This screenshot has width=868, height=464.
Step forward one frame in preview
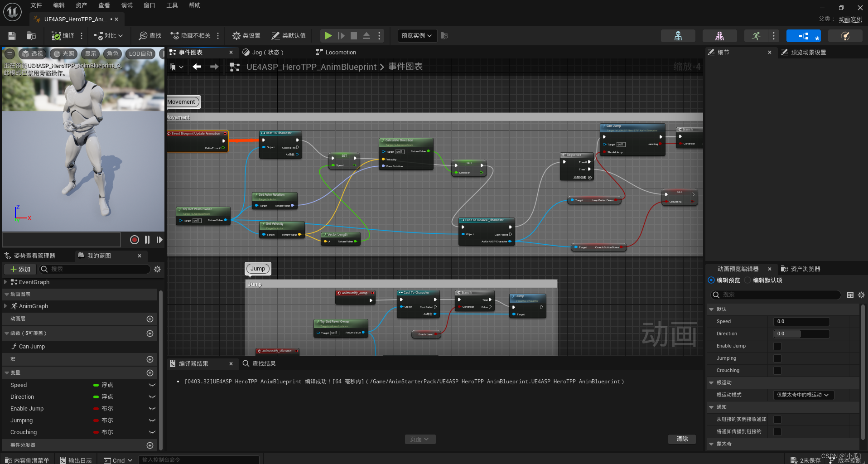click(159, 240)
